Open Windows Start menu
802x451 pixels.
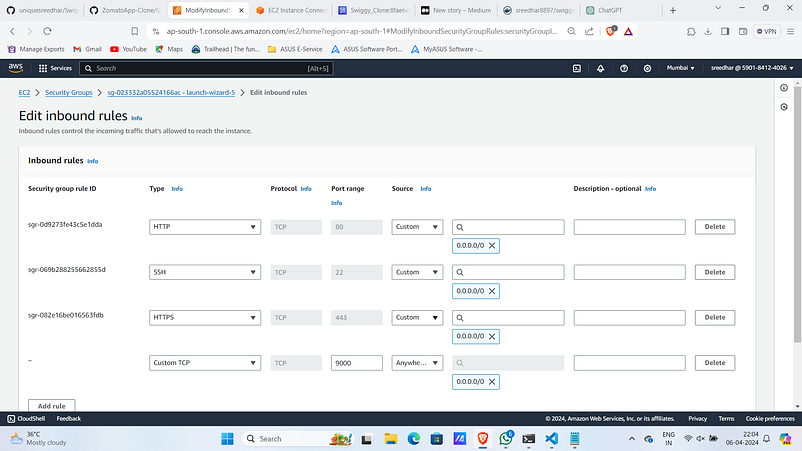click(227, 439)
